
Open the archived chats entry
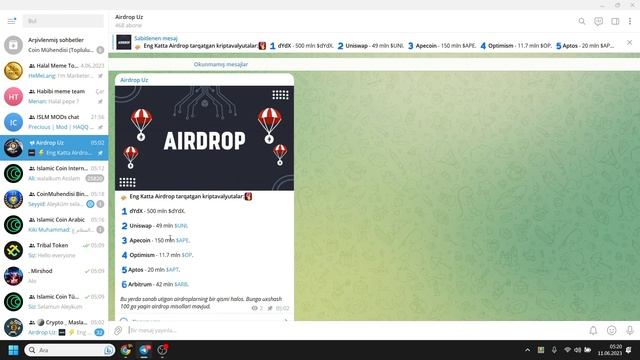54,45
